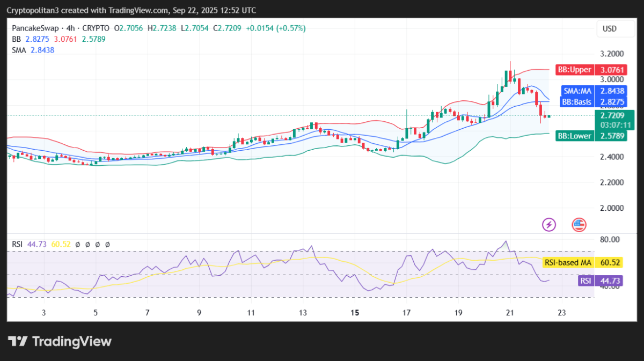Click date 3 on the time axis
644x361 pixels.
(43, 312)
